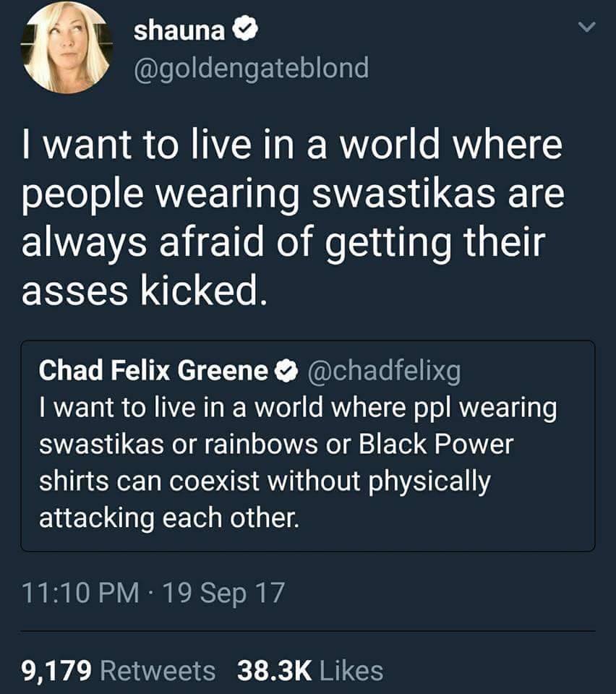Image resolution: width=616 pixels, height=694 pixels.
Task: View the 9,179 retweet count
Action: (x=57, y=670)
